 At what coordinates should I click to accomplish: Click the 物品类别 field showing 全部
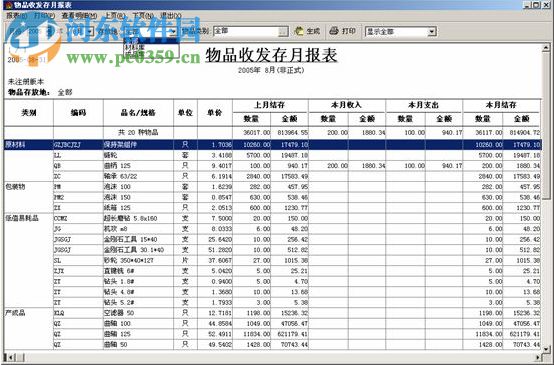tap(245, 31)
